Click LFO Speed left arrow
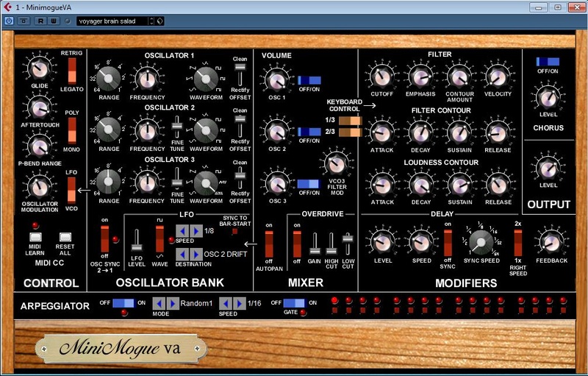 pyautogui.click(x=182, y=231)
